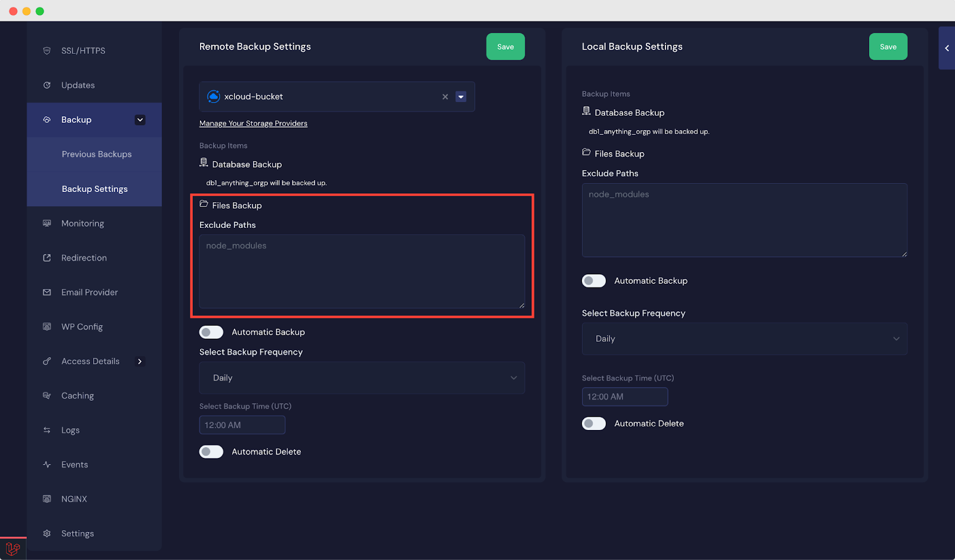Click the Redirection sidebar icon

coord(47,258)
